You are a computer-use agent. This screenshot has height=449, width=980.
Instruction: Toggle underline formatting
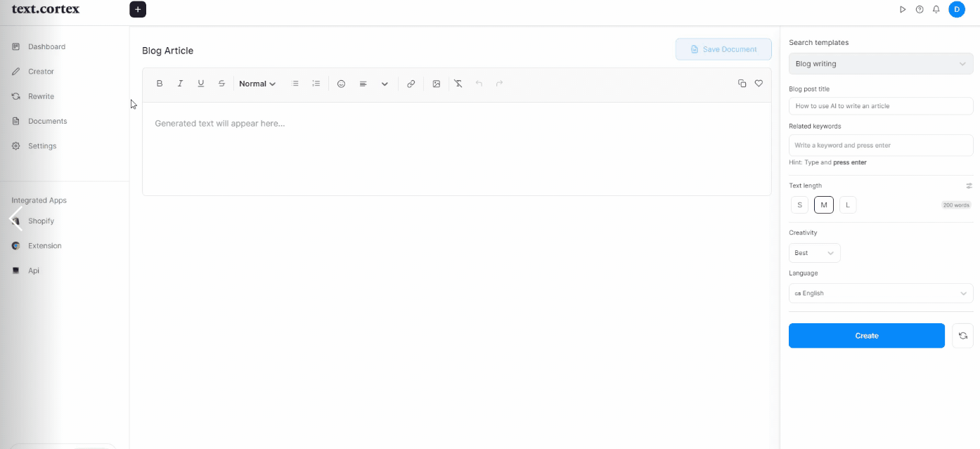201,84
